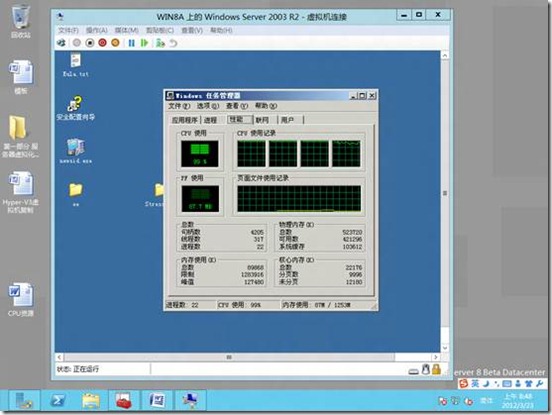The width and height of the screenshot is (552, 415).
Task: Select the 回收站 recycle bin icon
Action: pos(21,21)
